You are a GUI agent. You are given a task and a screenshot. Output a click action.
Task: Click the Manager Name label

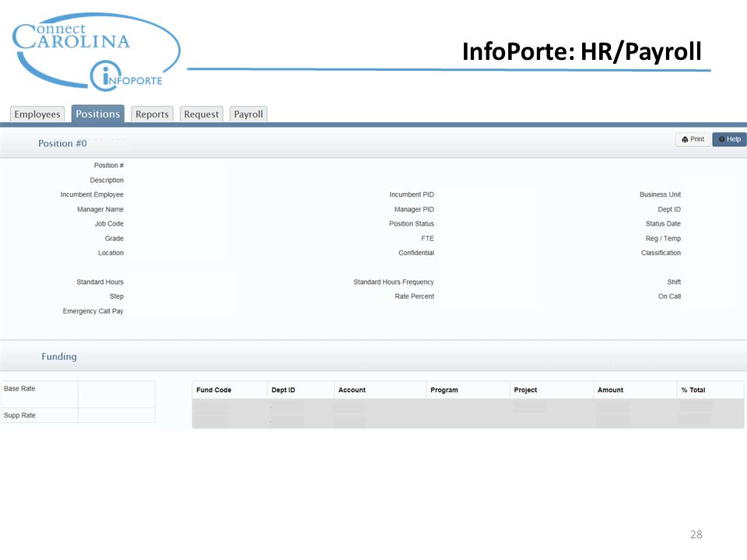point(100,209)
